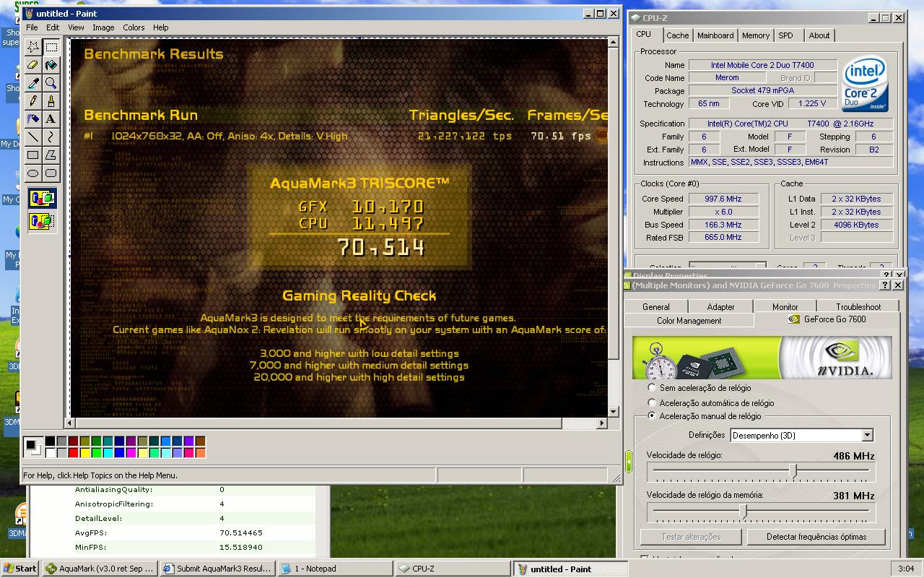Click the NVIDIA banner image
Viewport: 924px width, 578px height.
pos(762,358)
